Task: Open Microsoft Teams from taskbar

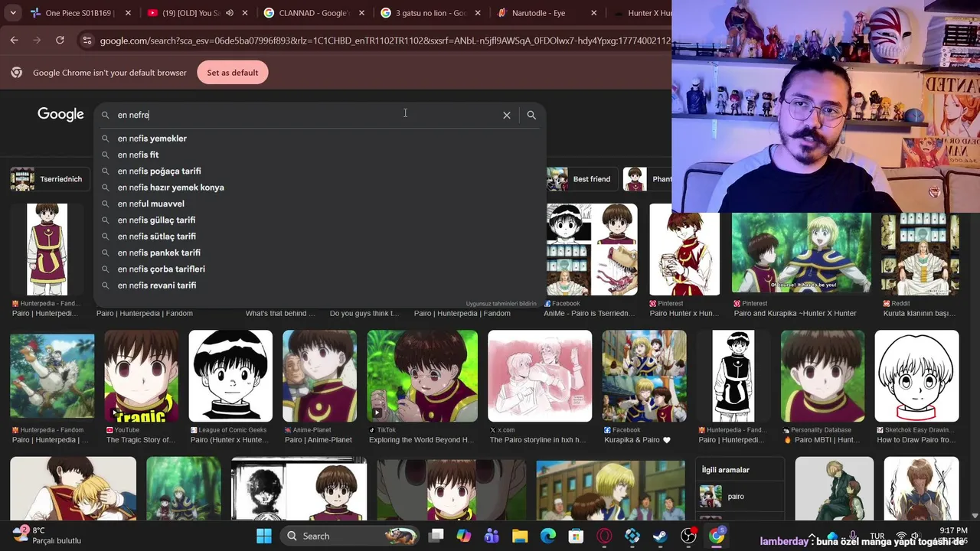Action: tap(492, 536)
